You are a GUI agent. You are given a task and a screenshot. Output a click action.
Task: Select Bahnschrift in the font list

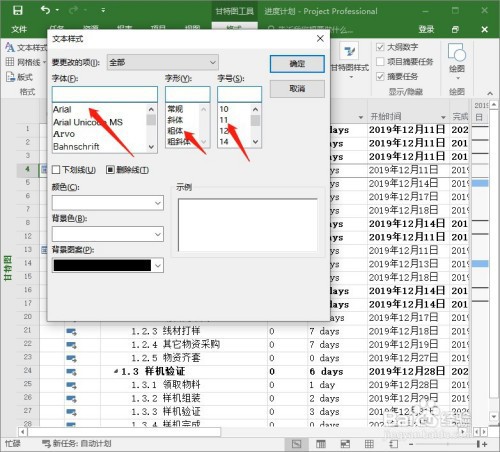pos(76,147)
